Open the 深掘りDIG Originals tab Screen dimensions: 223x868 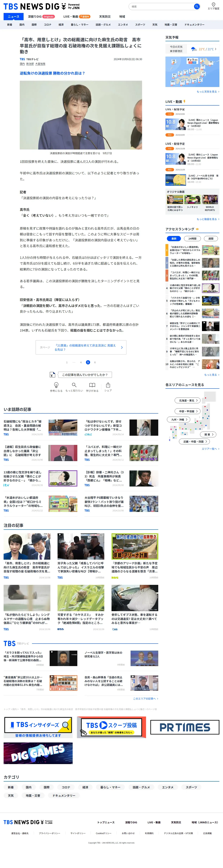(41, 17)
